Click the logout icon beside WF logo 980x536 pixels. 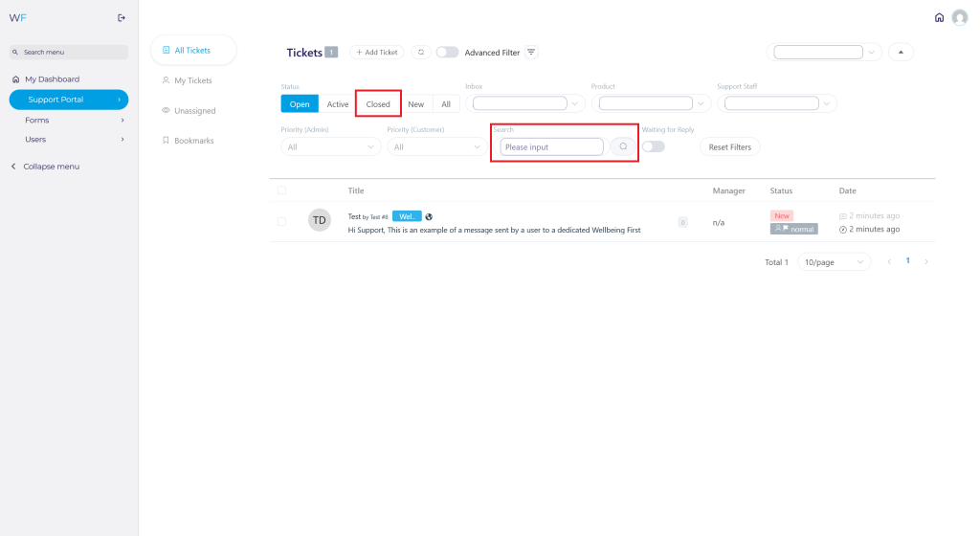coord(121,17)
